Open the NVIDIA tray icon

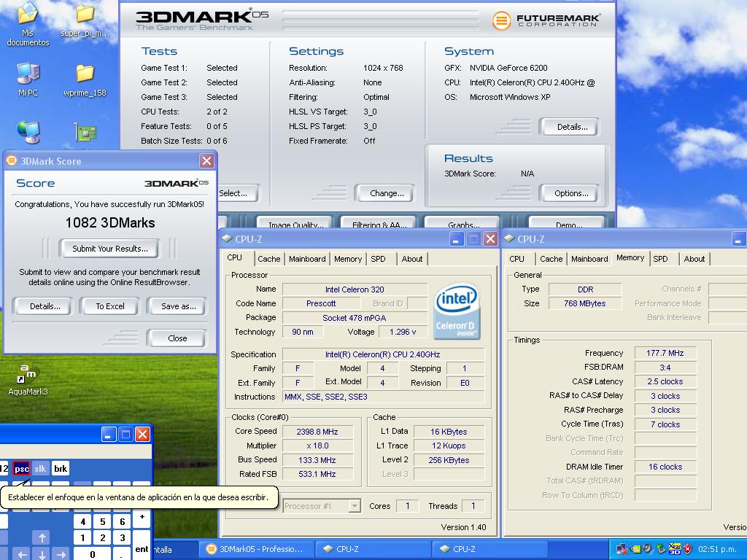point(635,549)
